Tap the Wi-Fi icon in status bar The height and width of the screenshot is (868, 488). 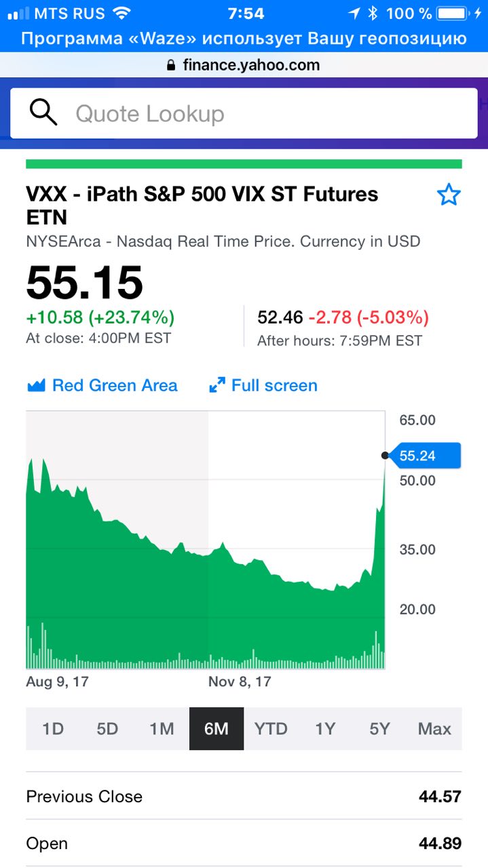[x=122, y=14]
